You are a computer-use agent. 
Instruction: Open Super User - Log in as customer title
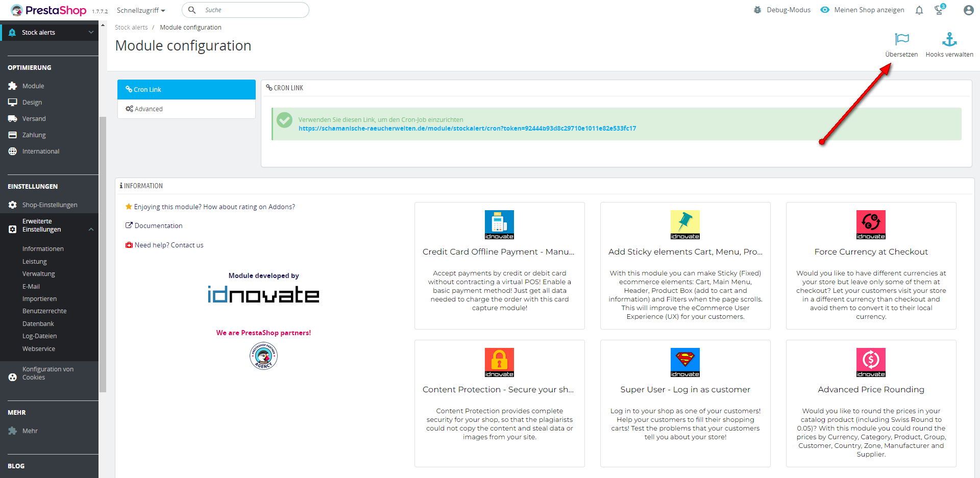685,390
